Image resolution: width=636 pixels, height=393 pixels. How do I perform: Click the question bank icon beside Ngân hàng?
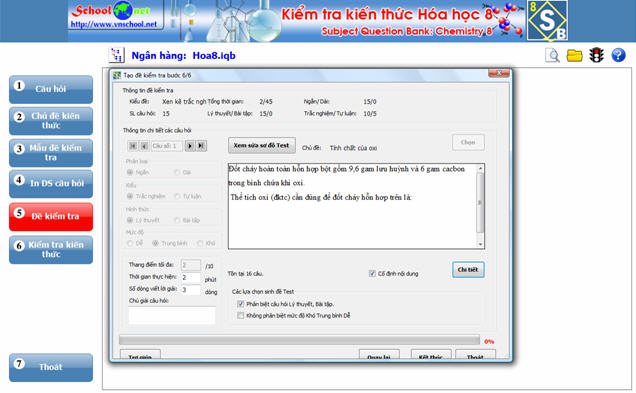(x=117, y=55)
